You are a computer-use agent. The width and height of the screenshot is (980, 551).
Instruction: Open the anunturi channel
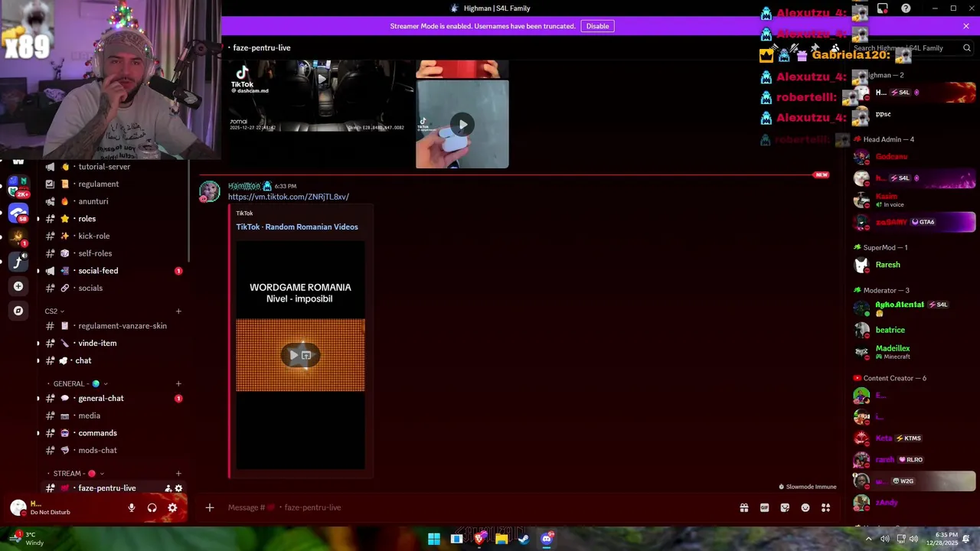point(93,201)
